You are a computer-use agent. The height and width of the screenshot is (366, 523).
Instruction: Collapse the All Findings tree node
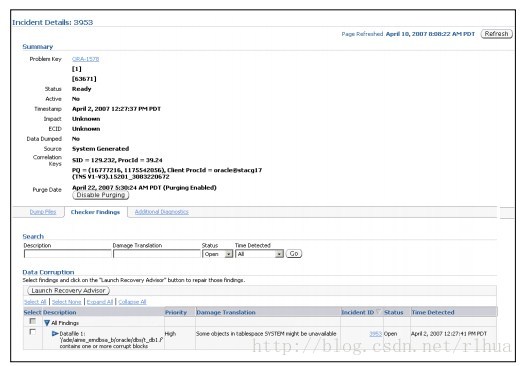(47, 323)
